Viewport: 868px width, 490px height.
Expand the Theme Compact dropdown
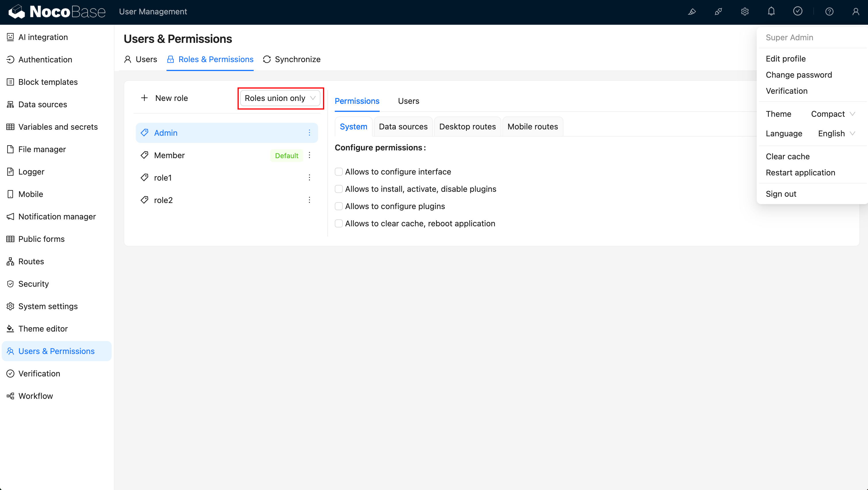(832, 114)
